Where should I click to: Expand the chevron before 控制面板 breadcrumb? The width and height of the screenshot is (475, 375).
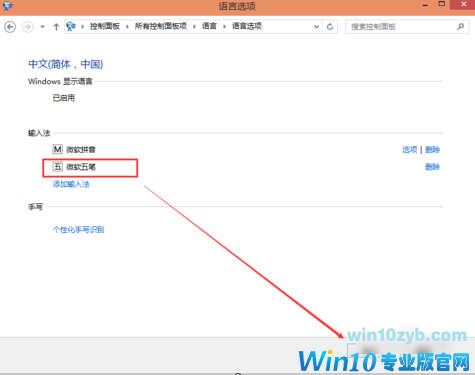pyautogui.click(x=82, y=27)
